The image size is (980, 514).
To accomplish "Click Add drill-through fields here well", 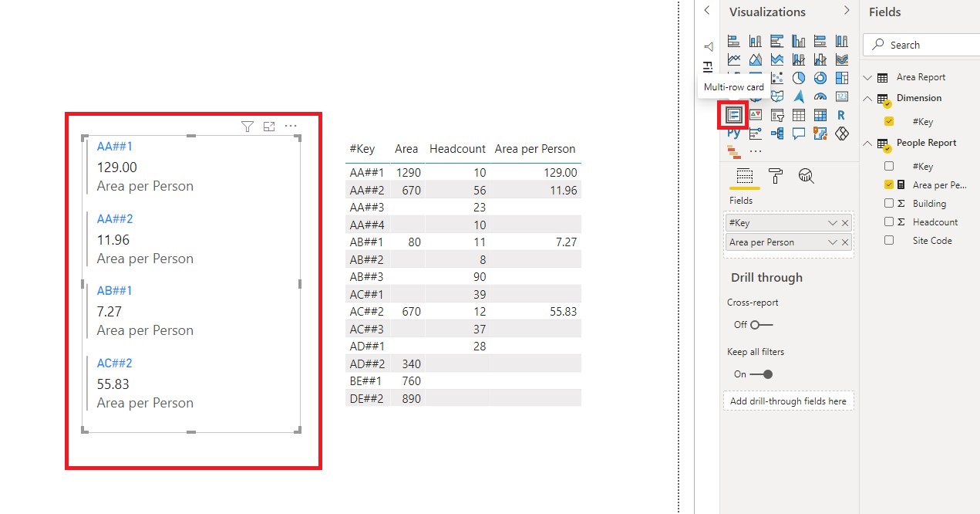I will coord(788,401).
